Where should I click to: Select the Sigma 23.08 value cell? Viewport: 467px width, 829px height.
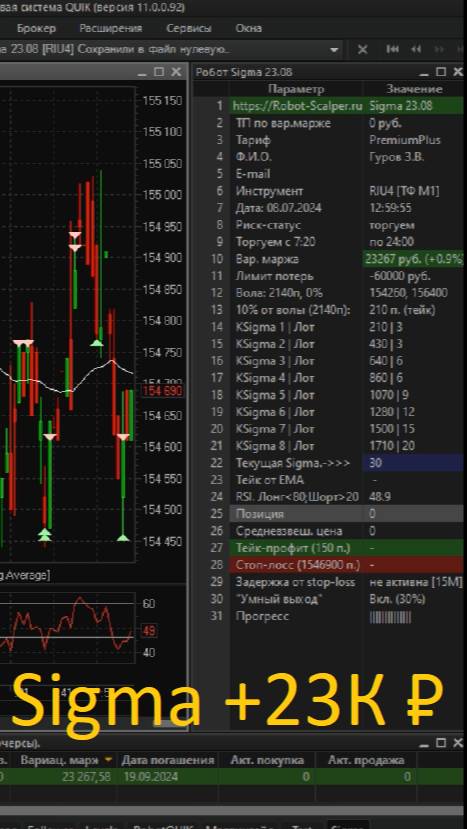[414, 106]
